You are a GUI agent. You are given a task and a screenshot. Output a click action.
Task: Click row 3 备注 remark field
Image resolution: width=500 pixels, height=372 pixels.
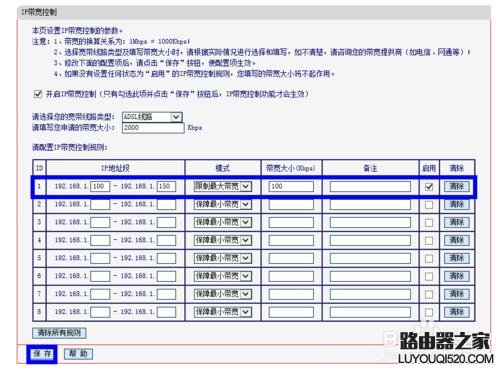[370, 222]
